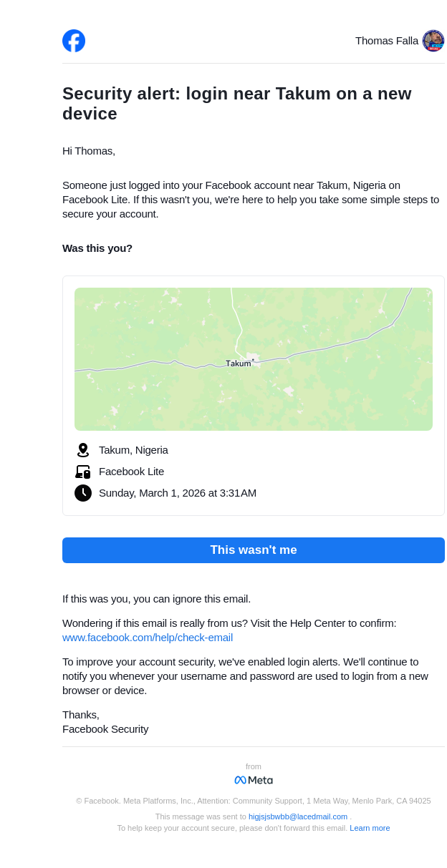Screen dimensions: 447x868
Task: Click the higjsjsbwbb@lacedmail.com email link
Action: pyautogui.click(x=298, y=816)
